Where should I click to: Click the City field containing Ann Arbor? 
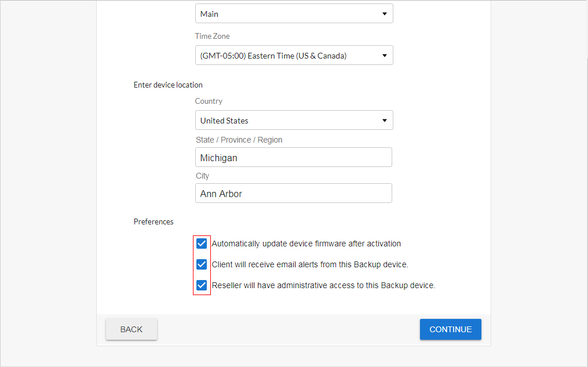click(x=294, y=194)
